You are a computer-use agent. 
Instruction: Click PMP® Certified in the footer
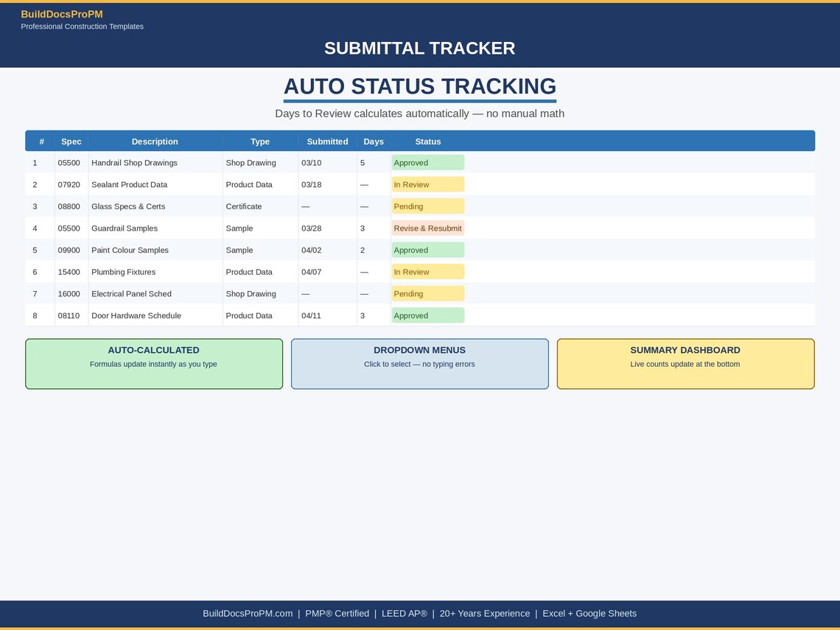click(x=337, y=613)
